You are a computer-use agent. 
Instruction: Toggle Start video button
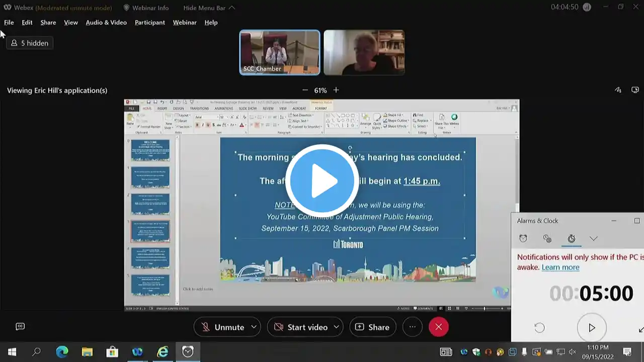[300, 327]
